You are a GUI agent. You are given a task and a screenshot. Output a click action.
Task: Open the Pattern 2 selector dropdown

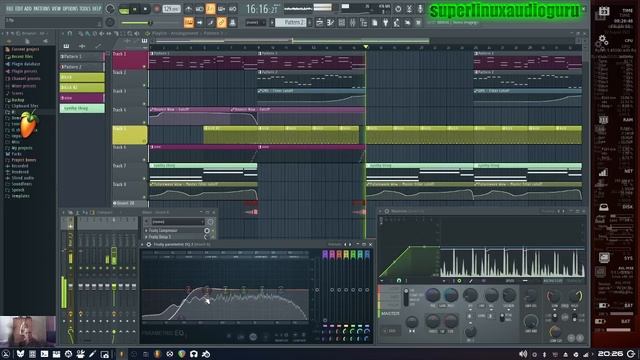coord(291,22)
